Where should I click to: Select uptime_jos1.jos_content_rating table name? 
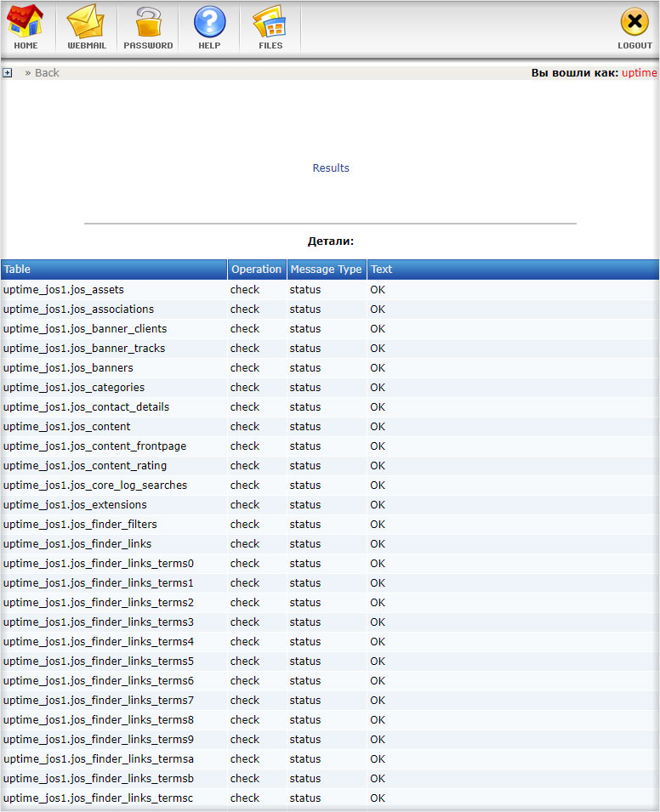tap(85, 466)
